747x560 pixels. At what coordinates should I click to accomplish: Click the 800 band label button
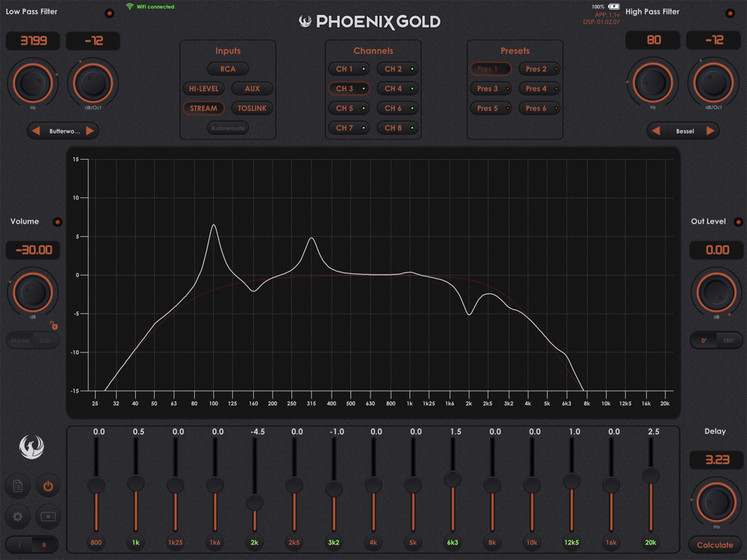[x=96, y=542]
